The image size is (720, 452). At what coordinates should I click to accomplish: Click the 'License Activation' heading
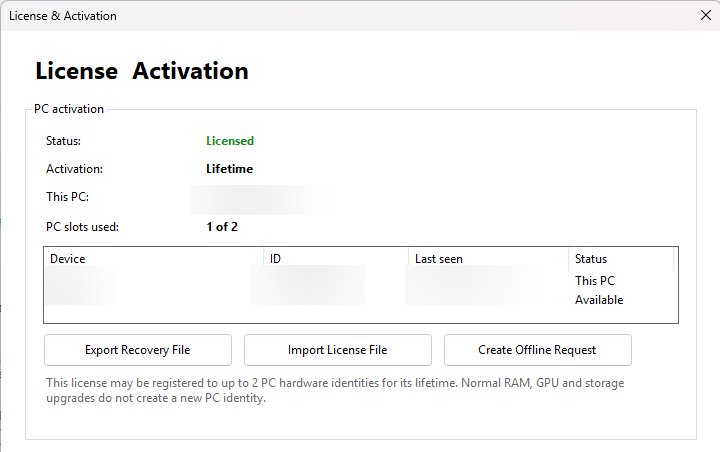tap(142, 71)
